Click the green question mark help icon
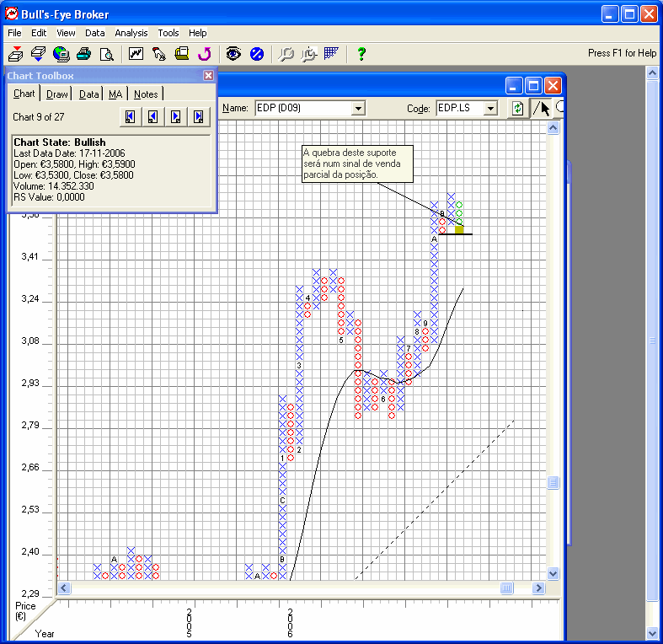 coord(361,54)
